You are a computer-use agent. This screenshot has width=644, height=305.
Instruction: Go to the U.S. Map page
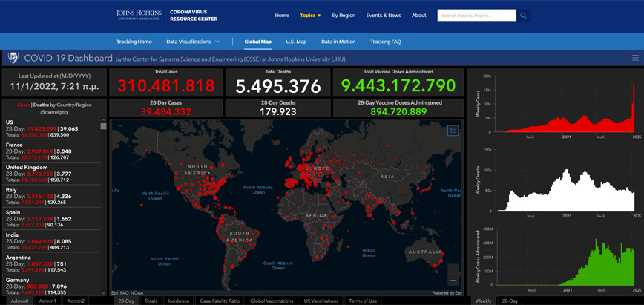tap(296, 42)
